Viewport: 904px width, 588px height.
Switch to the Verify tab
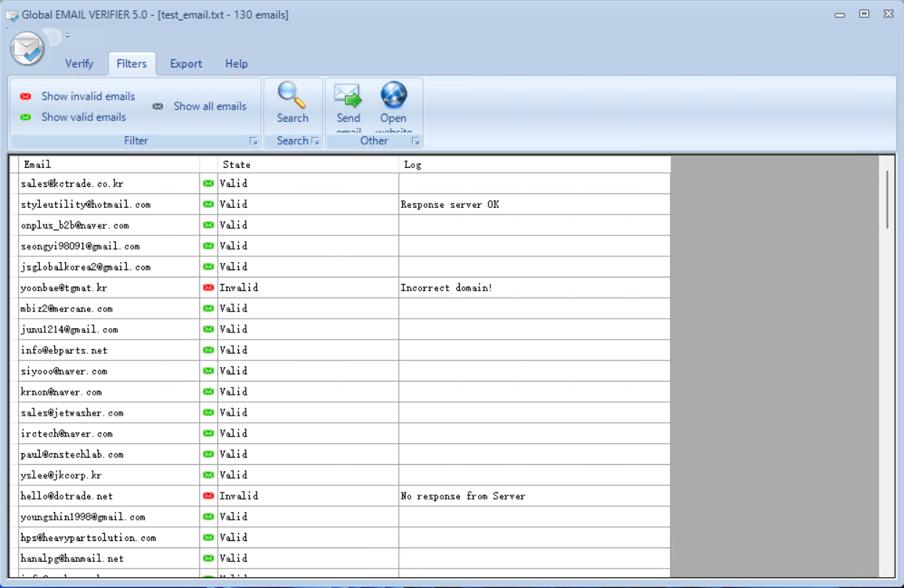coord(79,64)
